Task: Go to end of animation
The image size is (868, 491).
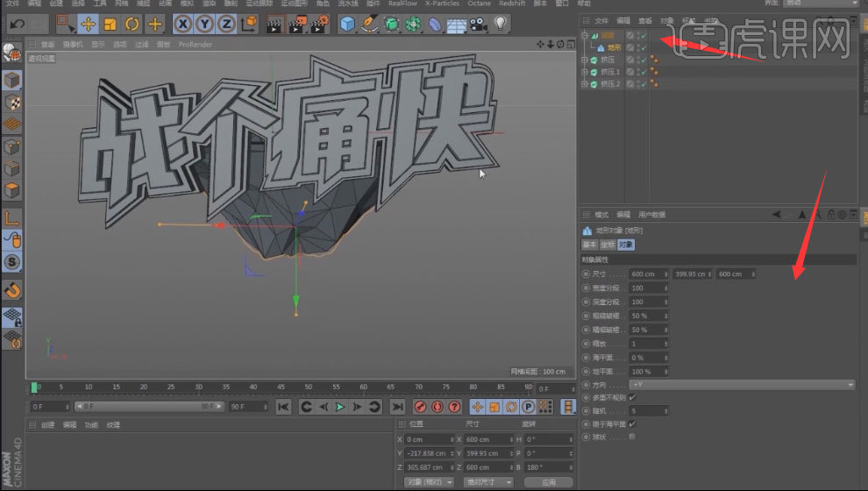Action: (397, 407)
